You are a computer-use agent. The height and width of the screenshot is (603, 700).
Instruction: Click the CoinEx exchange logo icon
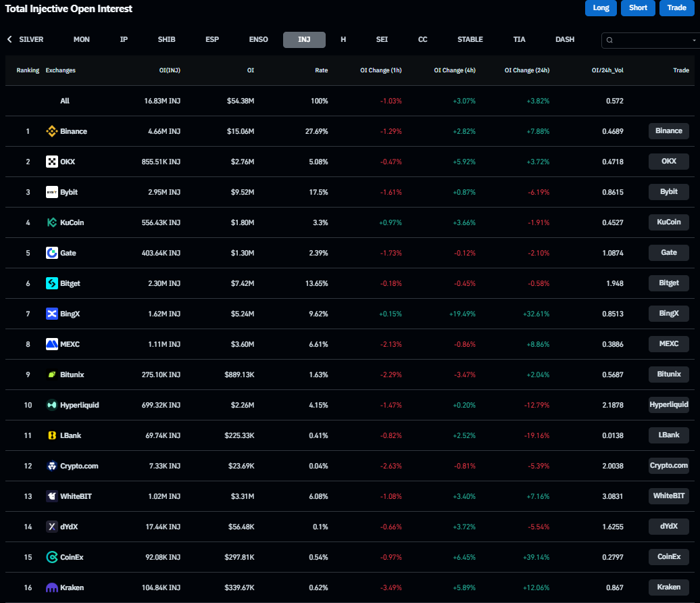52,557
